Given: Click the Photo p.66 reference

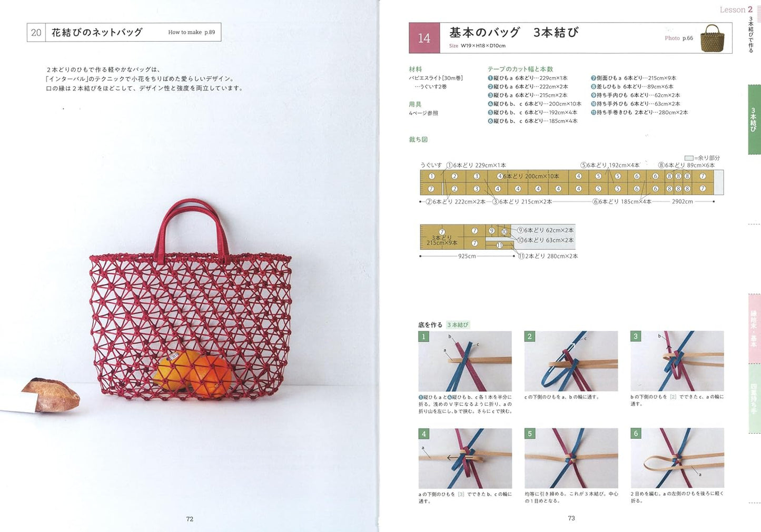Looking at the screenshot, I should 679,38.
